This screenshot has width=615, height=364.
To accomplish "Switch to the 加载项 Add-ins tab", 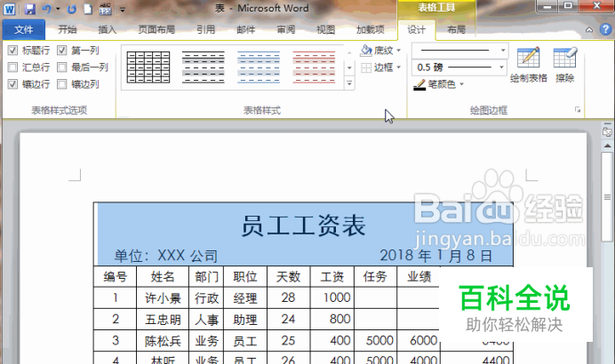I will pos(371,30).
